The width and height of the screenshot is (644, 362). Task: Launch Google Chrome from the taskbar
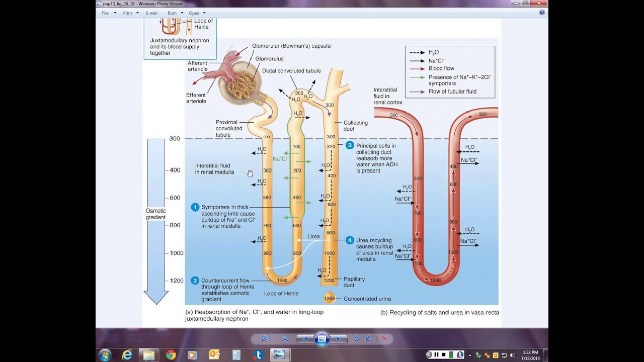click(x=171, y=354)
